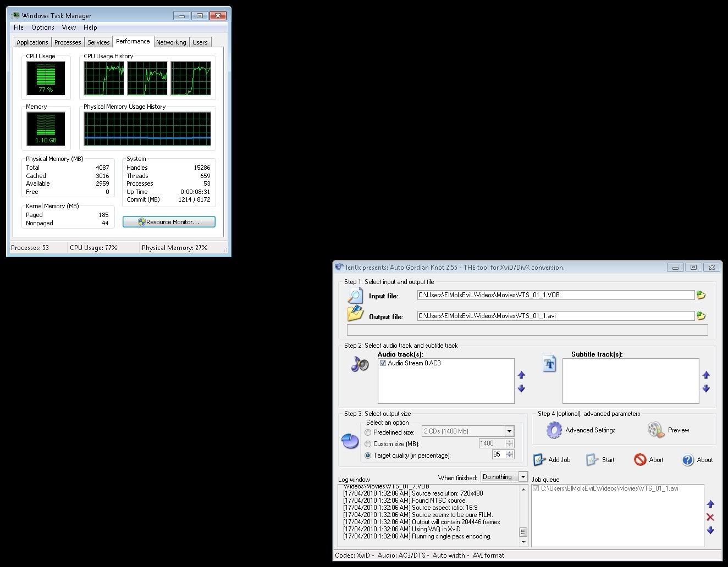Click the Preview film reel icon
The width and height of the screenshot is (728, 567).
[x=656, y=430]
